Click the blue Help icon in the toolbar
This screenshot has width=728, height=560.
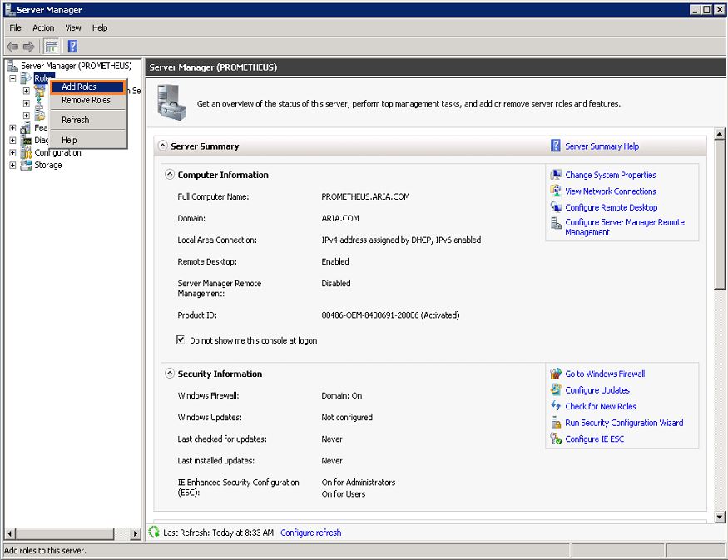pyautogui.click(x=73, y=47)
